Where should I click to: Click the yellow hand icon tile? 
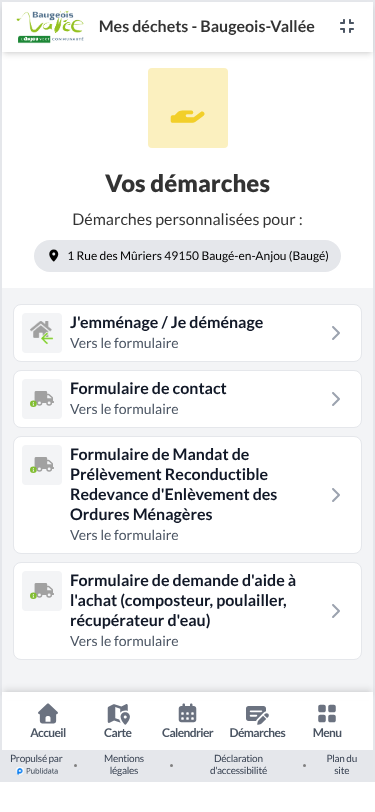coord(188,108)
